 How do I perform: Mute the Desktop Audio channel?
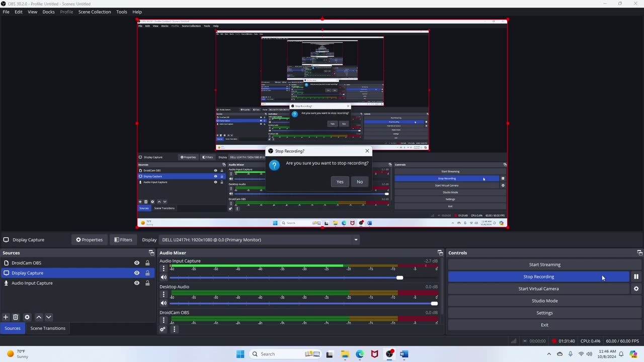[x=164, y=303]
